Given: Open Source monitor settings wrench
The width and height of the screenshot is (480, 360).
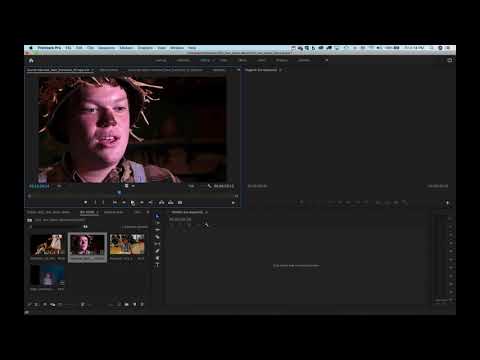Looking at the screenshot, I should [209, 186].
